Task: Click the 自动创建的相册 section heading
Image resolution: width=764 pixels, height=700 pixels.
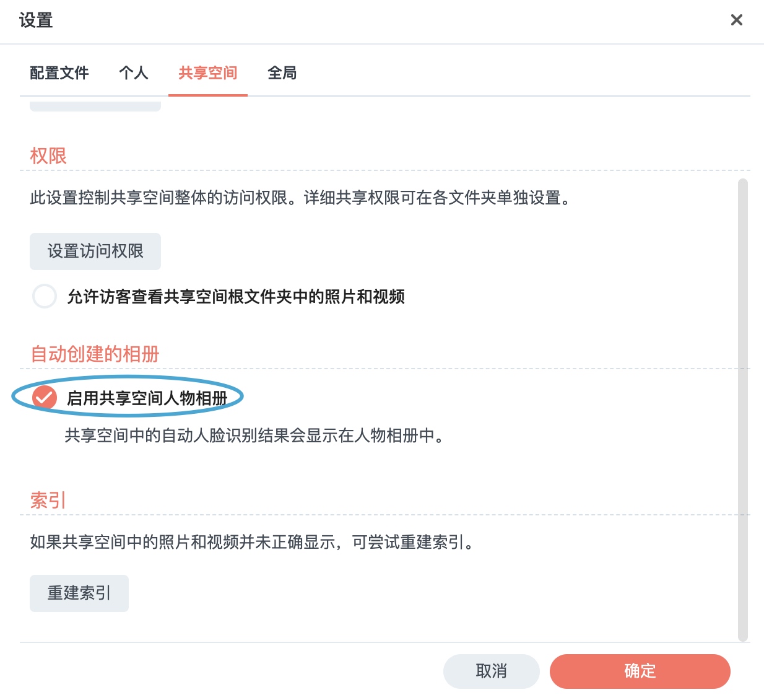Action: pyautogui.click(x=95, y=354)
